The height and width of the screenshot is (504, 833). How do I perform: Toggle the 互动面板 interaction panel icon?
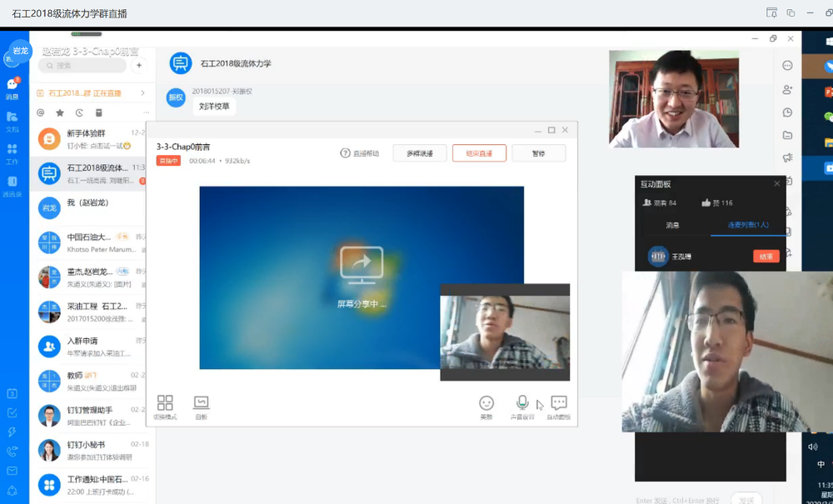click(559, 406)
